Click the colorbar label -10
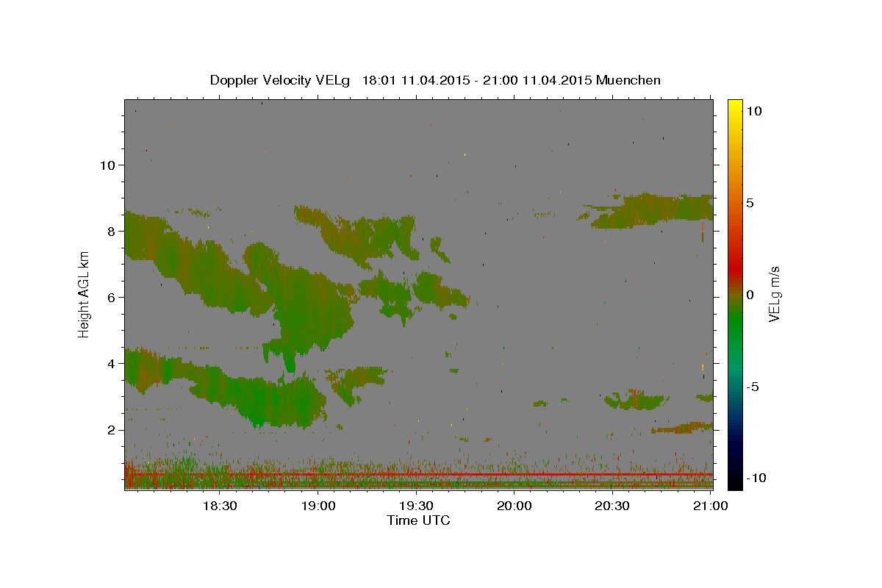This screenshot has width=882, height=588. [x=756, y=478]
